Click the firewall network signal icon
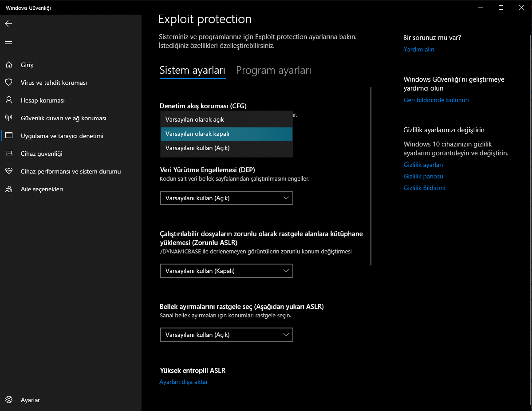The height and width of the screenshot is (411, 532). 8,118
